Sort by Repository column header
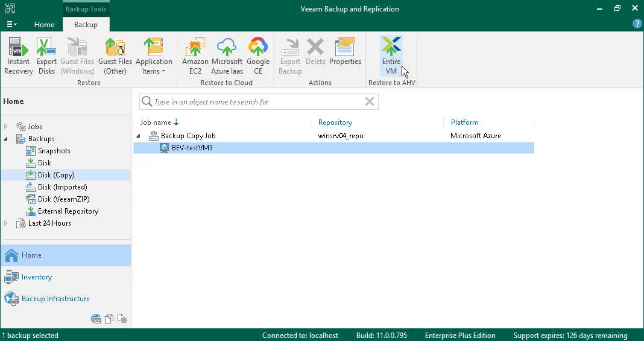 (x=335, y=123)
